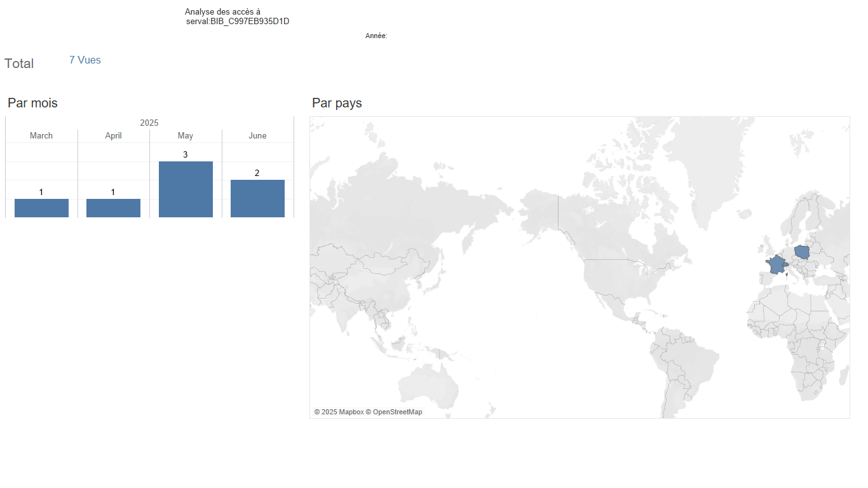Click the 'June' column header
The image size is (868, 488).
pyautogui.click(x=257, y=136)
